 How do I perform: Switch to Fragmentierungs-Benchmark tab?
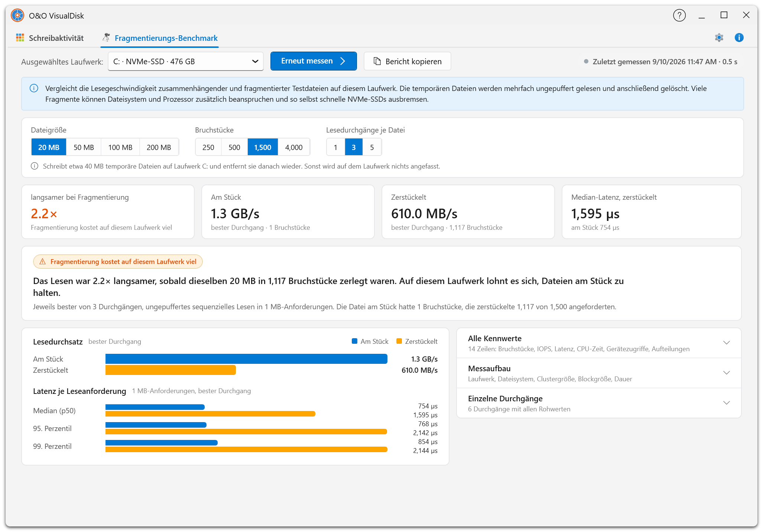tap(160, 38)
